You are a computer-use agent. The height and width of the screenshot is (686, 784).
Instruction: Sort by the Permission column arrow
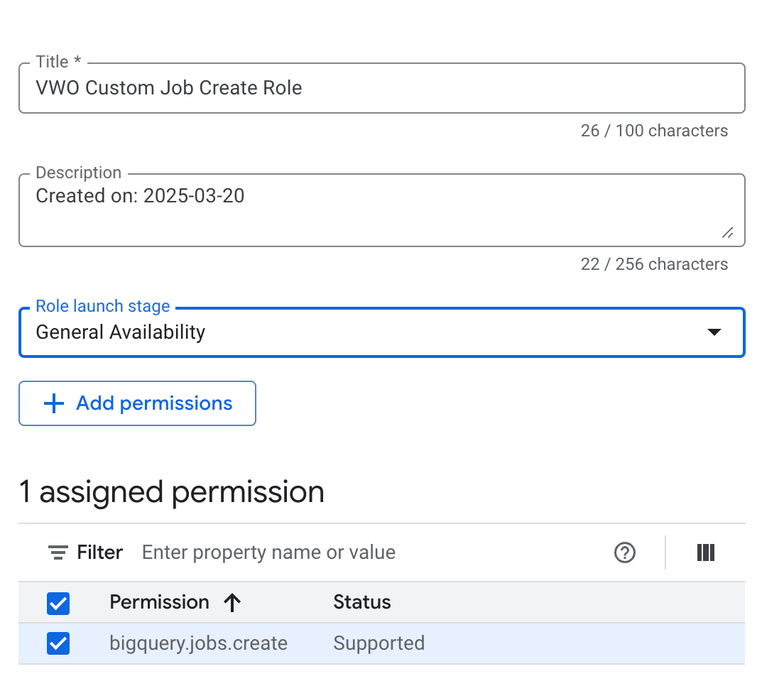[x=232, y=602]
